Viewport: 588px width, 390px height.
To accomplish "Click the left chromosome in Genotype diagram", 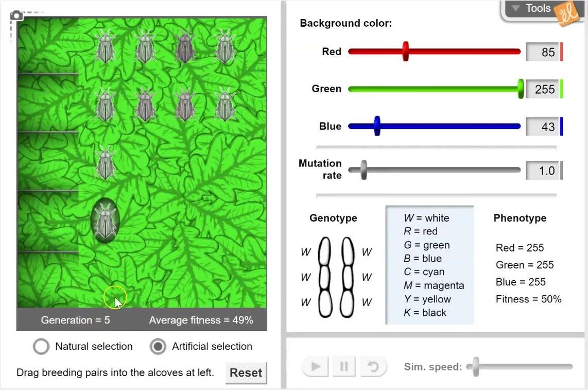I will [x=325, y=277].
